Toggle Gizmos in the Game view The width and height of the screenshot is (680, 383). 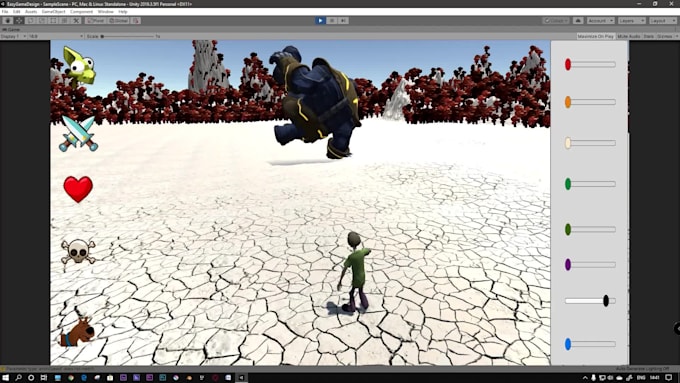coord(664,36)
